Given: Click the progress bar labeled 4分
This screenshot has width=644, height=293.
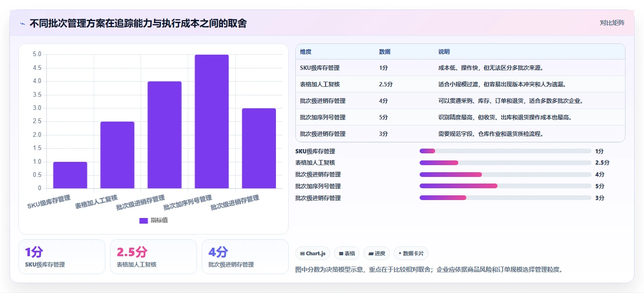Looking at the screenshot, I should pyautogui.click(x=506, y=175).
